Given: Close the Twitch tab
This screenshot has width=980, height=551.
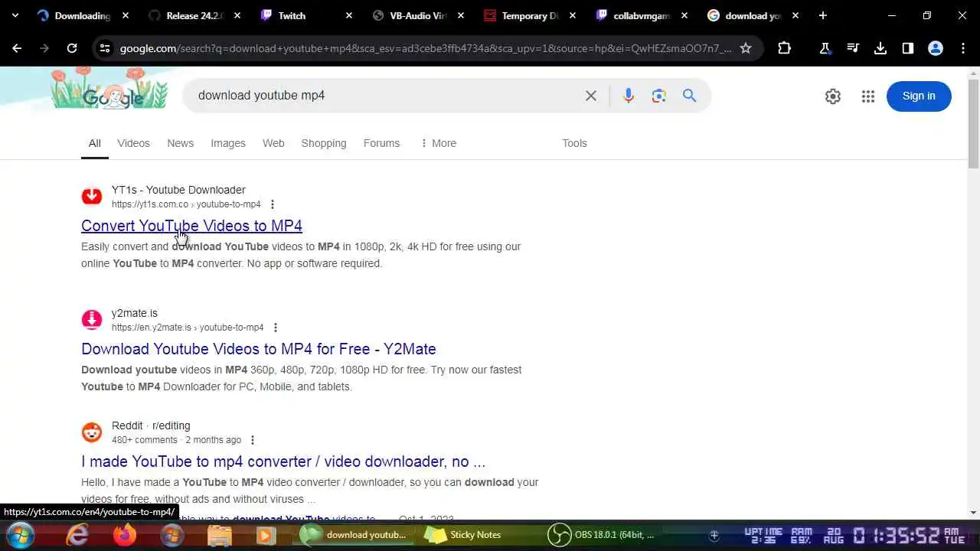Looking at the screenshot, I should pos(349,15).
